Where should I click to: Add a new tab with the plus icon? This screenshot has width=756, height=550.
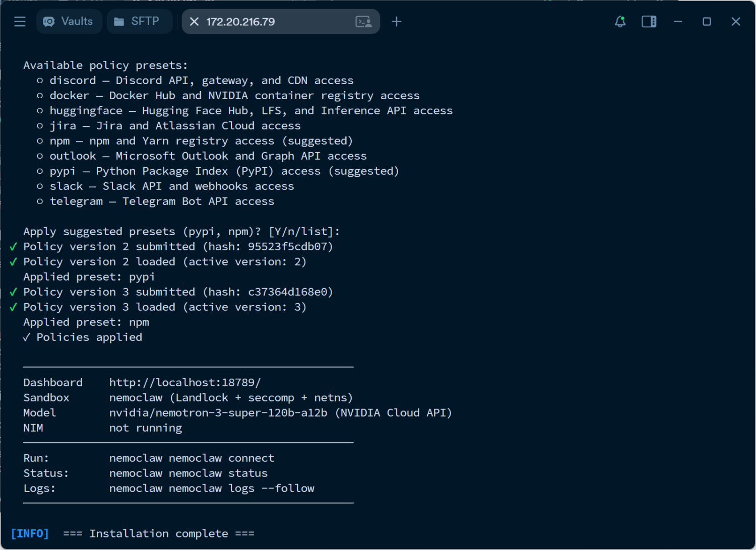(x=397, y=22)
